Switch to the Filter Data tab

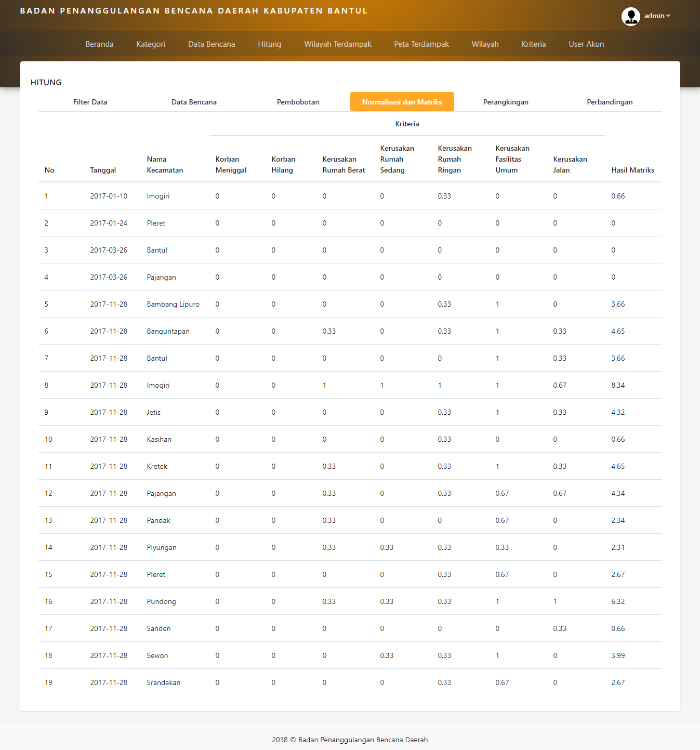[90, 102]
